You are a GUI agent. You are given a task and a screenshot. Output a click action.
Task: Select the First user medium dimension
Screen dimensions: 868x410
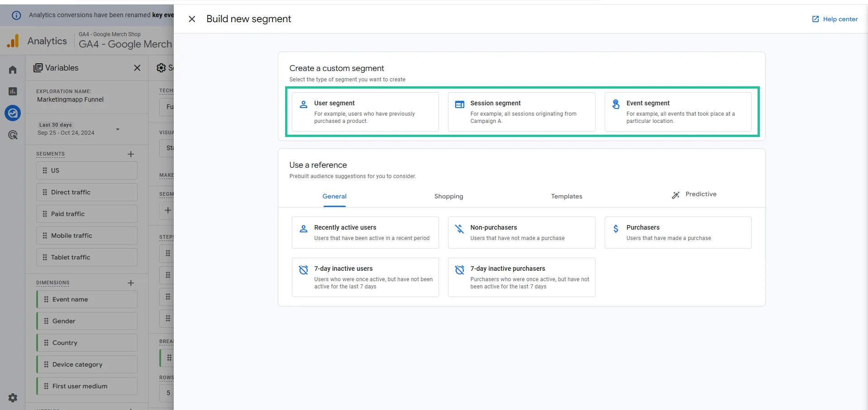(x=87, y=386)
